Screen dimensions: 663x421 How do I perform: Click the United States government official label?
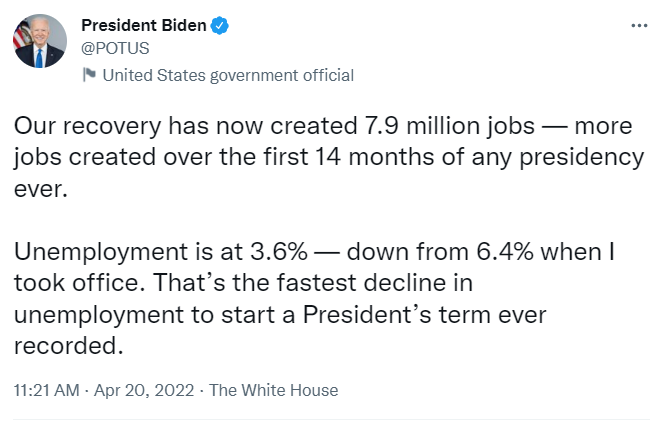coord(228,75)
